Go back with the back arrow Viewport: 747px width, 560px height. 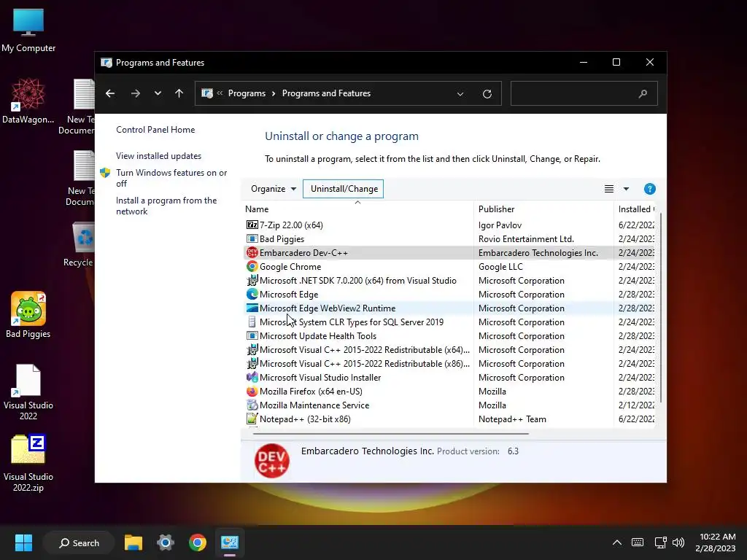click(x=110, y=93)
